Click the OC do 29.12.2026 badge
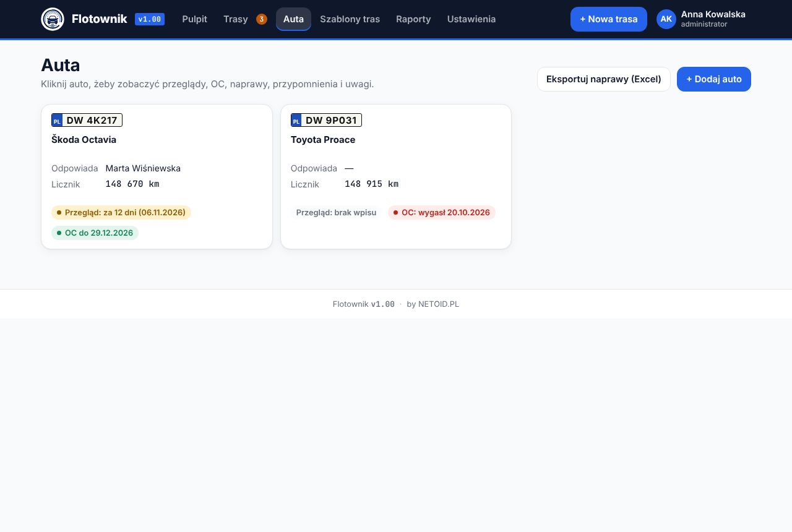Image resolution: width=792 pixels, height=532 pixels. (95, 233)
